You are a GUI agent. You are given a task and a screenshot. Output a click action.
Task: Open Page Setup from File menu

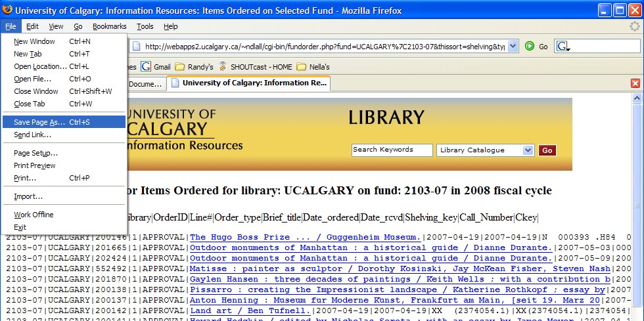pos(64,153)
